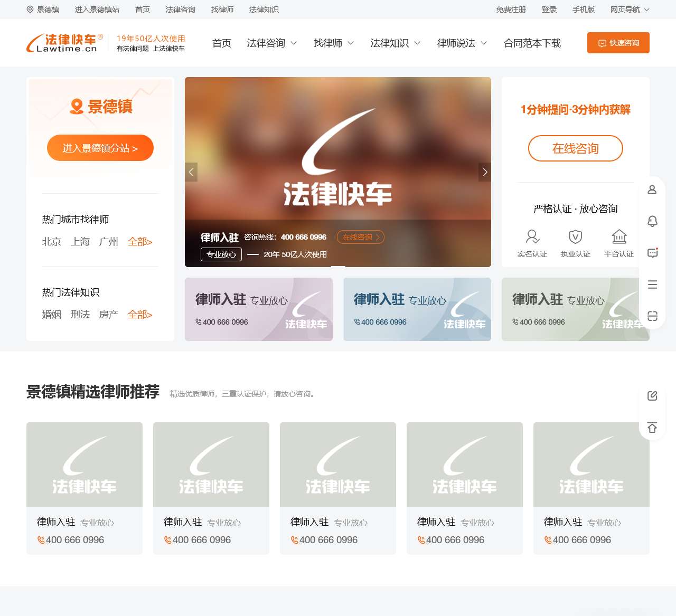Open the chat messages icon with red dot

point(652,253)
